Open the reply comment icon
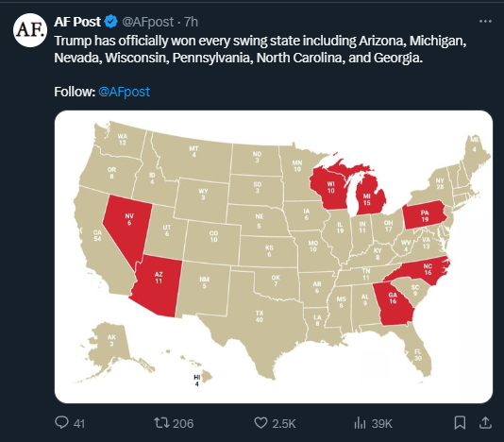The width and height of the screenshot is (504, 442). pos(61,423)
